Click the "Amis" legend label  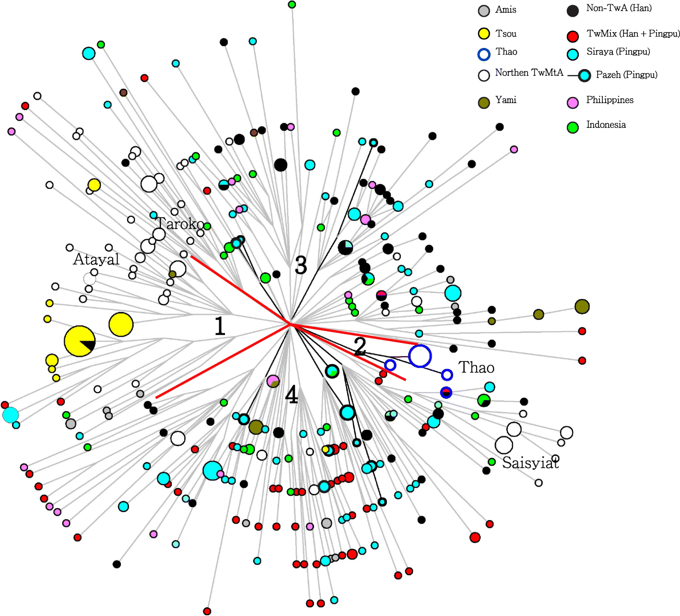coord(505,10)
